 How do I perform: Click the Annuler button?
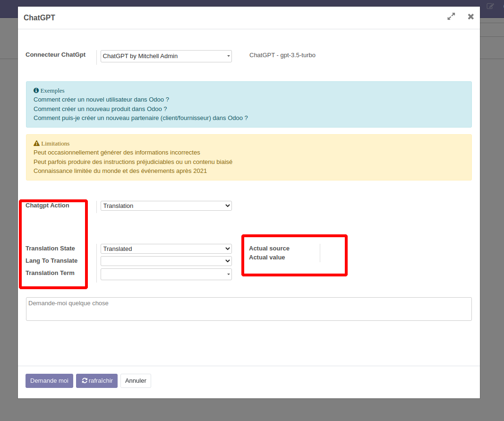[x=136, y=381]
